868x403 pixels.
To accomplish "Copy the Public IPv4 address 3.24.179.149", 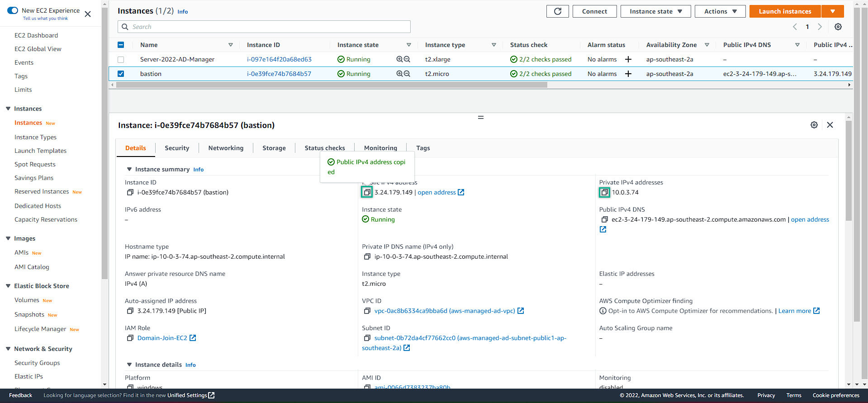I will (367, 192).
